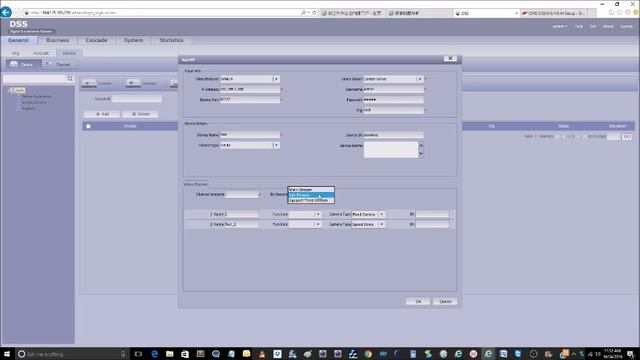Open the Statistics main tab
The height and width of the screenshot is (360, 640).
171,40
